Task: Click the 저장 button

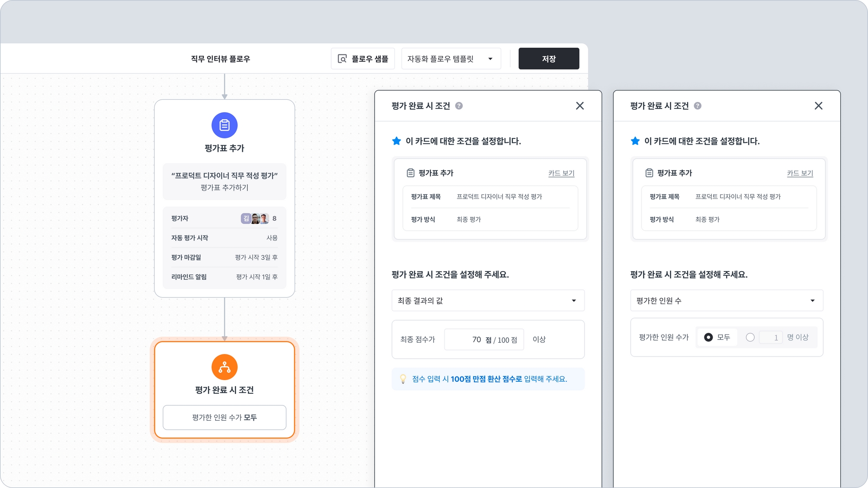Action: [x=549, y=59]
